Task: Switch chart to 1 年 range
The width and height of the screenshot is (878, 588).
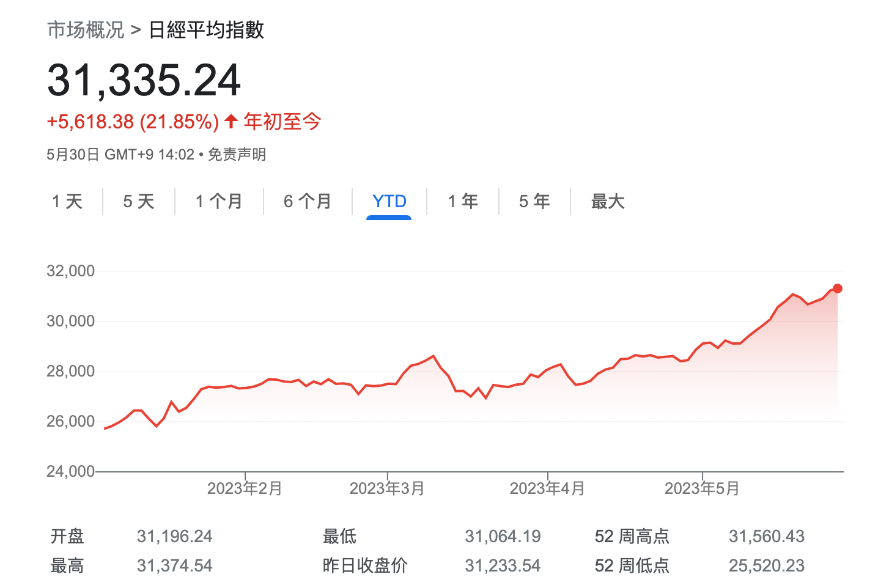Action: point(463,201)
